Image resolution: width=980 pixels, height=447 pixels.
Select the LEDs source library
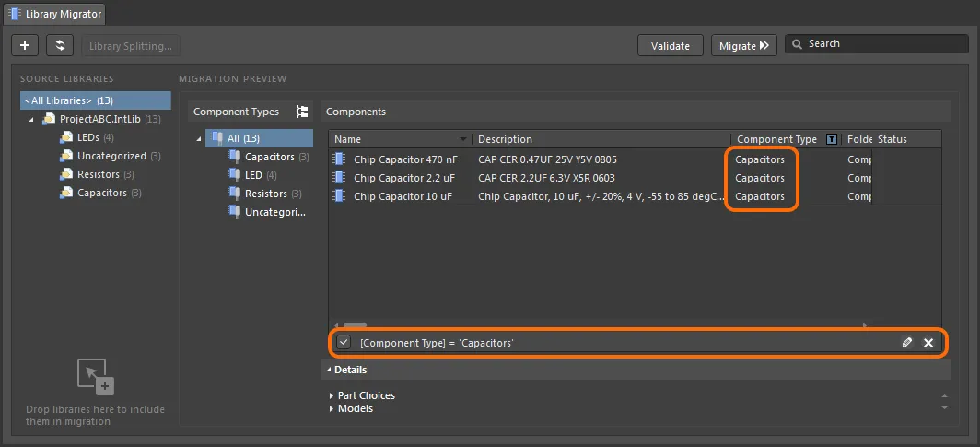coord(87,137)
